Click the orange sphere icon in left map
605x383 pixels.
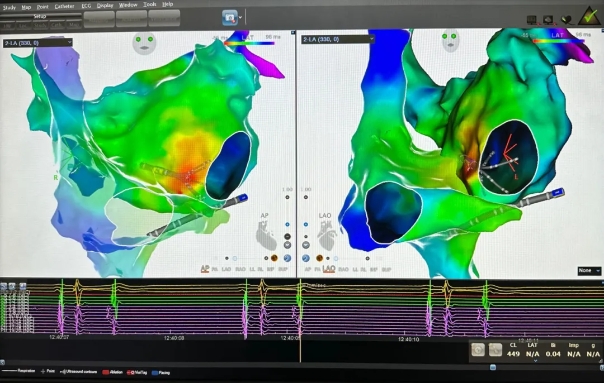point(274,258)
